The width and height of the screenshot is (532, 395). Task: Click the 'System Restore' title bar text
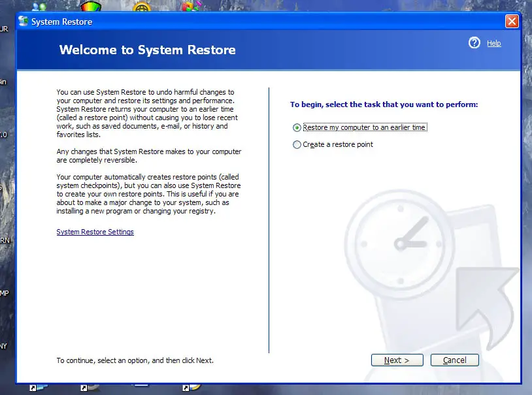pyautogui.click(x=61, y=22)
